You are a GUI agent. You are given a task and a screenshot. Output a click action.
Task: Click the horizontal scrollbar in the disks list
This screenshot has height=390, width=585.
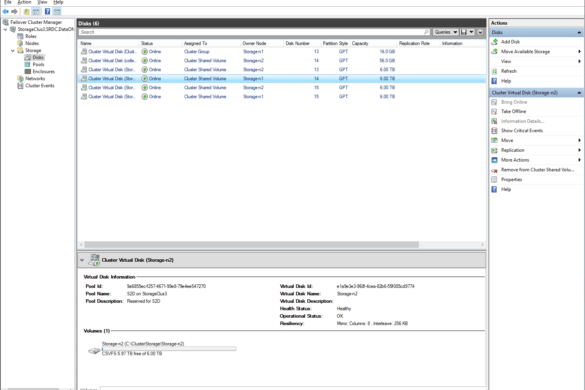251,245
